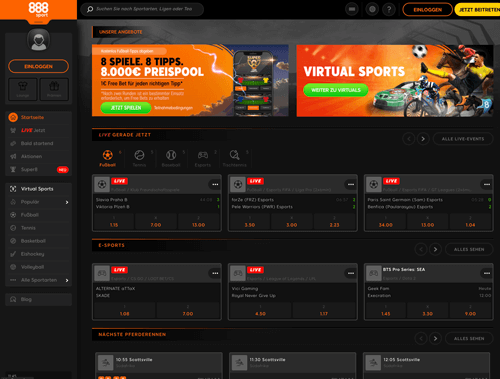
Task: Show next Pferderennen races arrow
Action: (x=435, y=339)
